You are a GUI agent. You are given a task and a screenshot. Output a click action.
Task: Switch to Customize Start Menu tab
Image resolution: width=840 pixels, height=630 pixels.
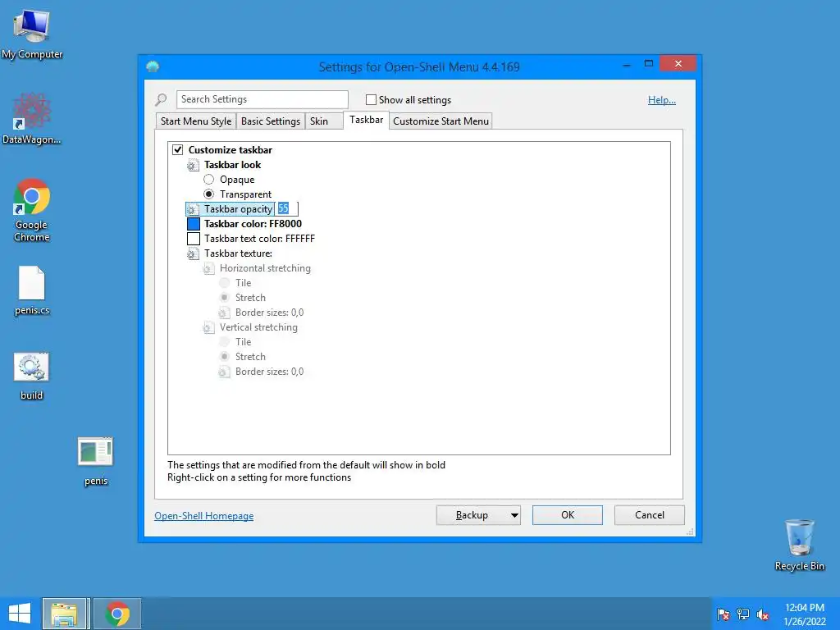coord(441,121)
